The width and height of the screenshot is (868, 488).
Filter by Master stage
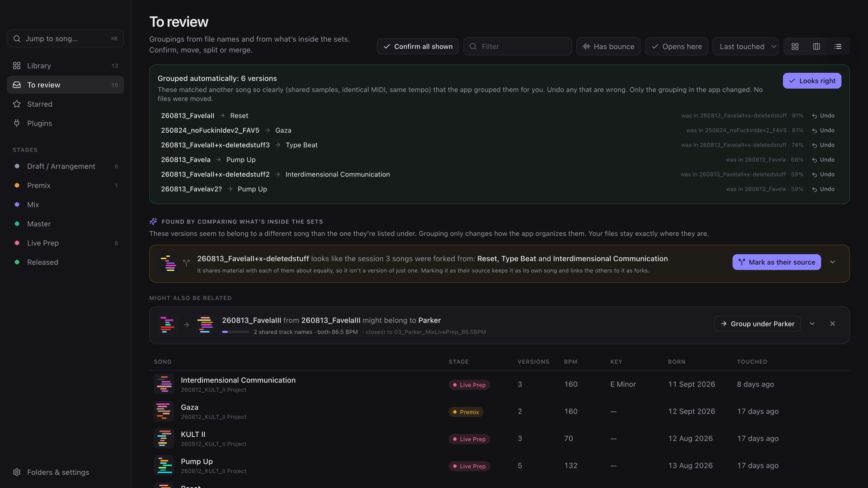(65, 224)
